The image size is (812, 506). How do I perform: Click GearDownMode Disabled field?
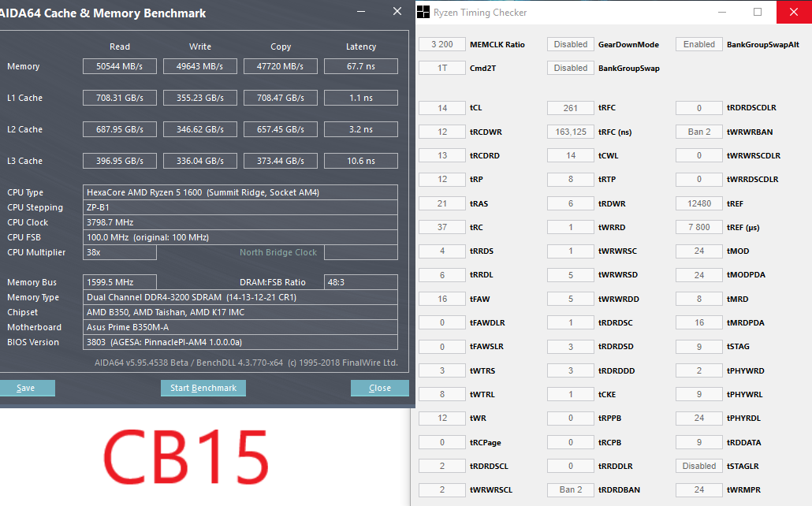pos(570,45)
